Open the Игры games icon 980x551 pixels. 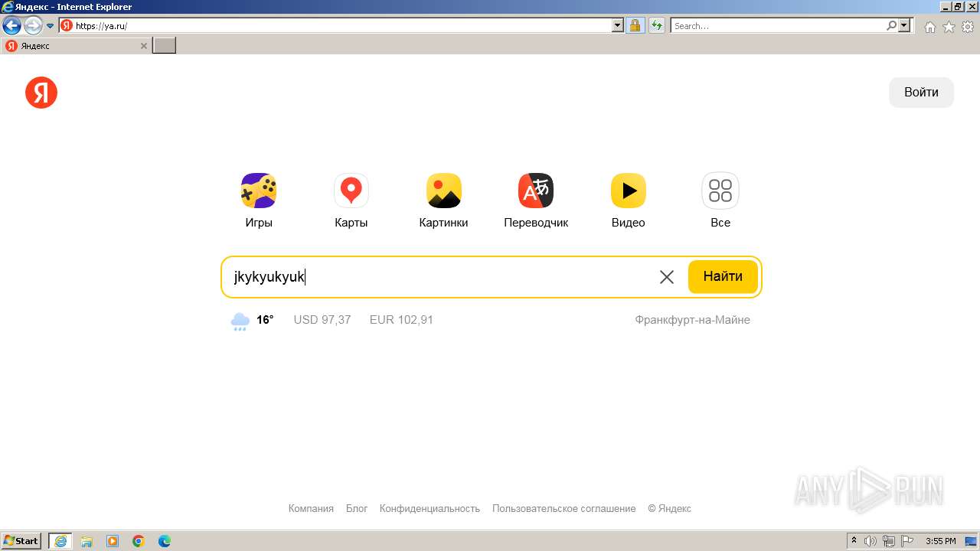[x=259, y=191]
